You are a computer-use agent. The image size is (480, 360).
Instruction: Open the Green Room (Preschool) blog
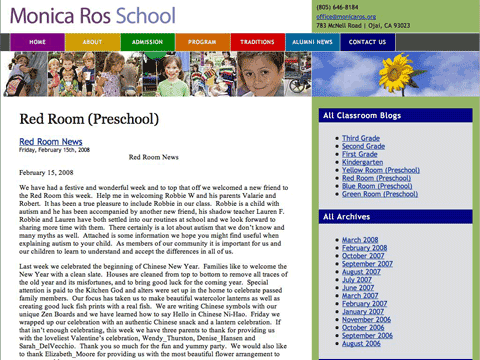pyautogui.click(x=380, y=194)
